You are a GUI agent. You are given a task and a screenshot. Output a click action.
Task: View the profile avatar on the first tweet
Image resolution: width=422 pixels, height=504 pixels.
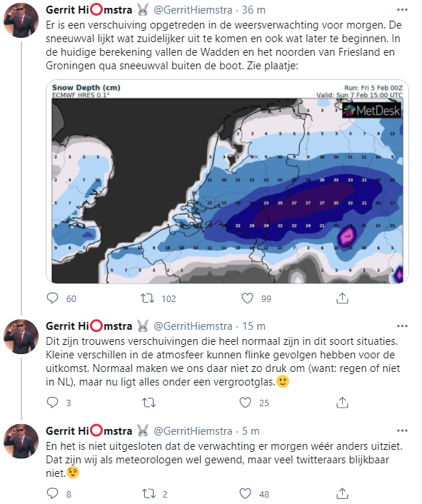(21, 20)
